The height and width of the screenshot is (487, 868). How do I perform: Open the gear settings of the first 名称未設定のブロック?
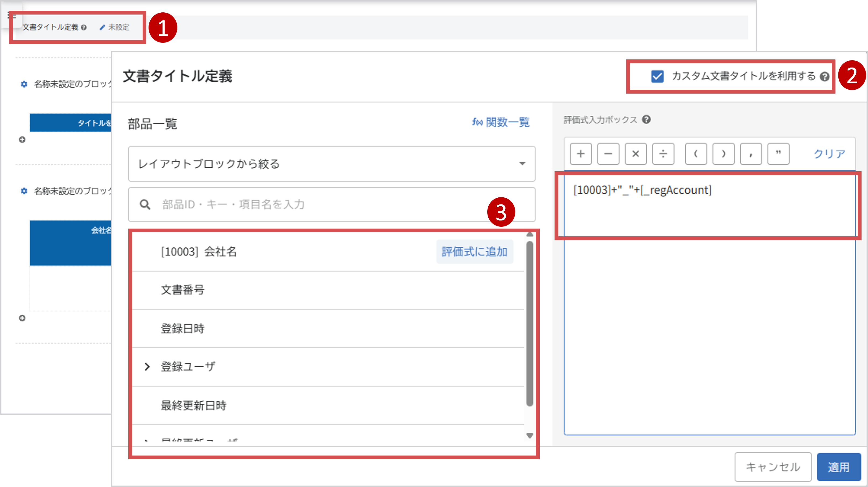pos(24,84)
